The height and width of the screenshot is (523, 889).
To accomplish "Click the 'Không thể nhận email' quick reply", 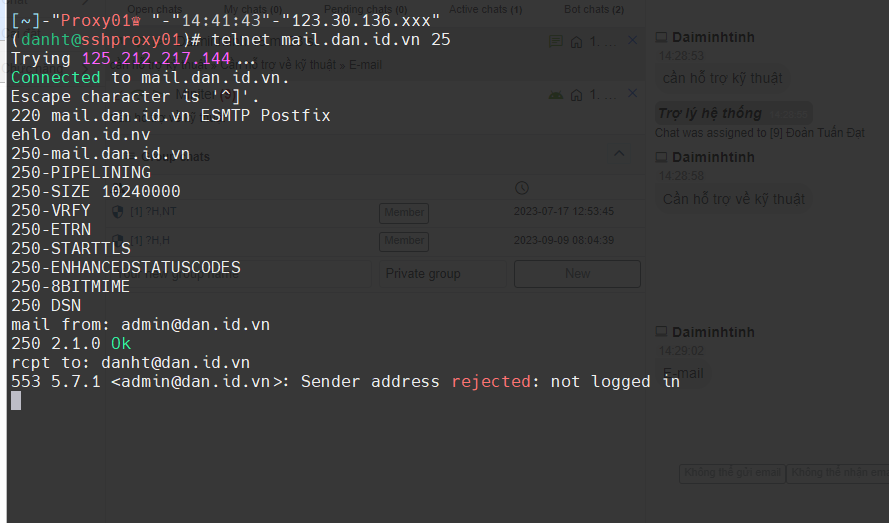I will click(x=838, y=472).
